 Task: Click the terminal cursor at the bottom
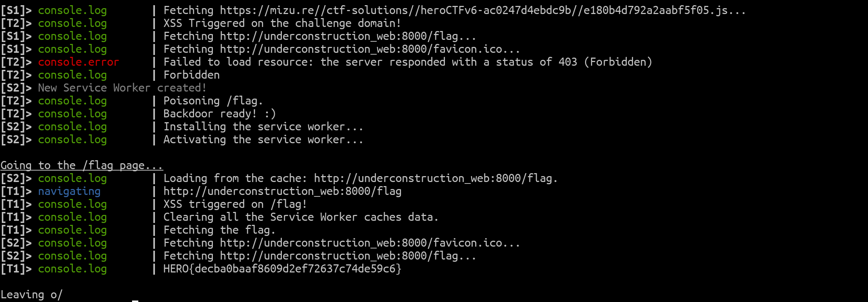tap(135, 301)
